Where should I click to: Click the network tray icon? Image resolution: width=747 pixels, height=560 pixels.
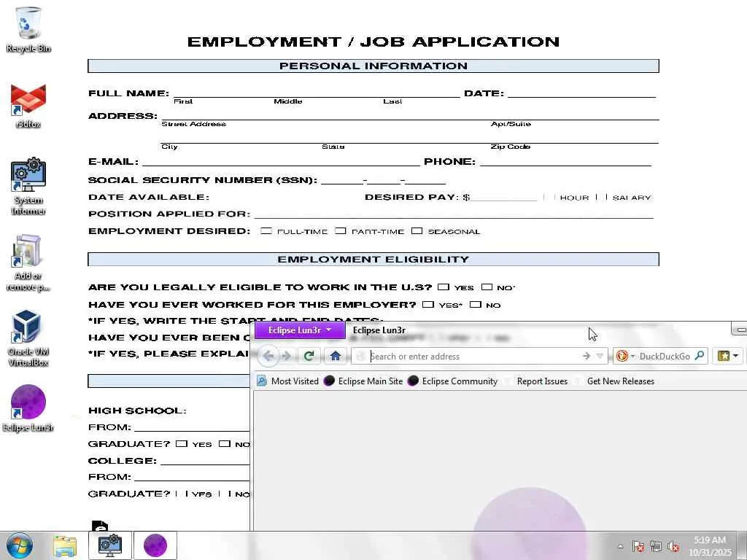(x=656, y=546)
